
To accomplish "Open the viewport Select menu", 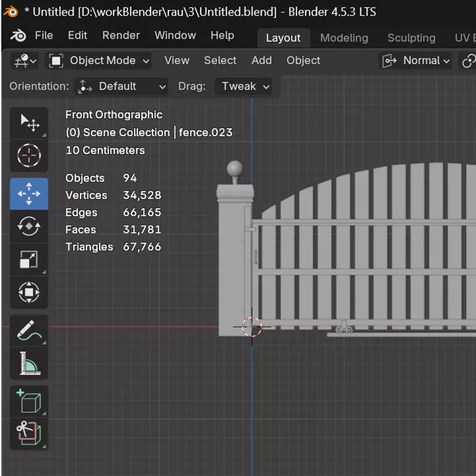I will pyautogui.click(x=220, y=61).
